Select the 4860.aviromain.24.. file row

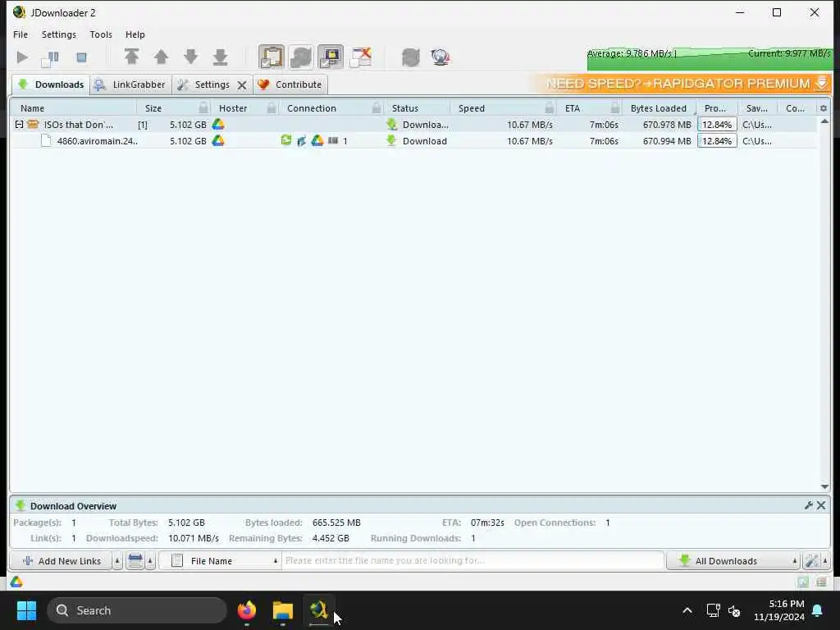413,141
